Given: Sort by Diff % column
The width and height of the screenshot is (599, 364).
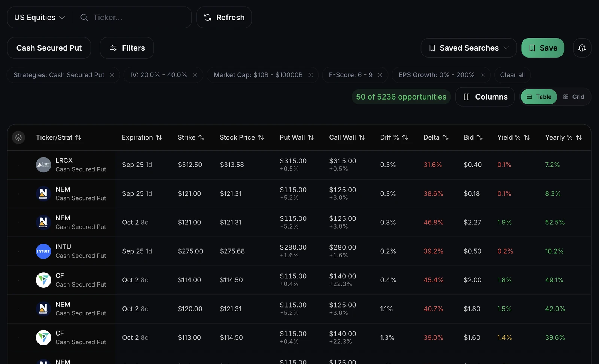Looking at the screenshot, I should coord(394,138).
